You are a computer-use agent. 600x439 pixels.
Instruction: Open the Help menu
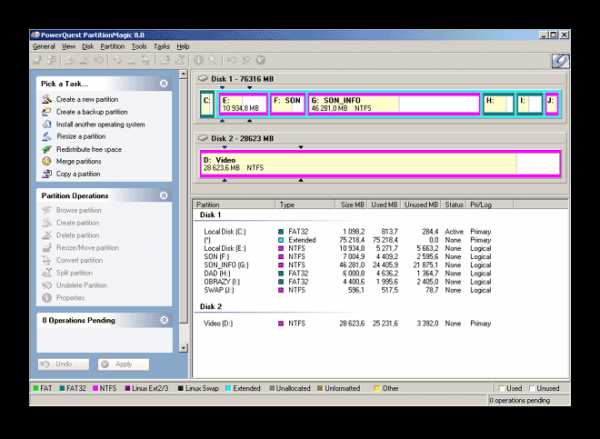pyautogui.click(x=183, y=46)
